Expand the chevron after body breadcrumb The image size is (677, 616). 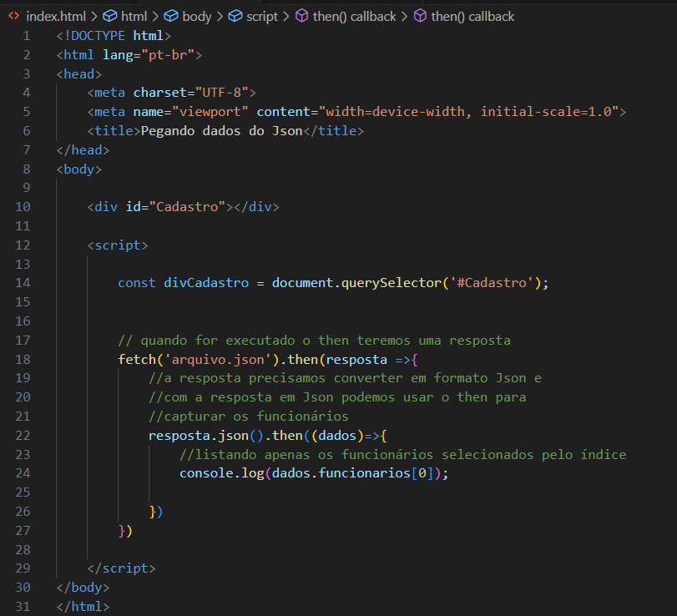pos(220,17)
